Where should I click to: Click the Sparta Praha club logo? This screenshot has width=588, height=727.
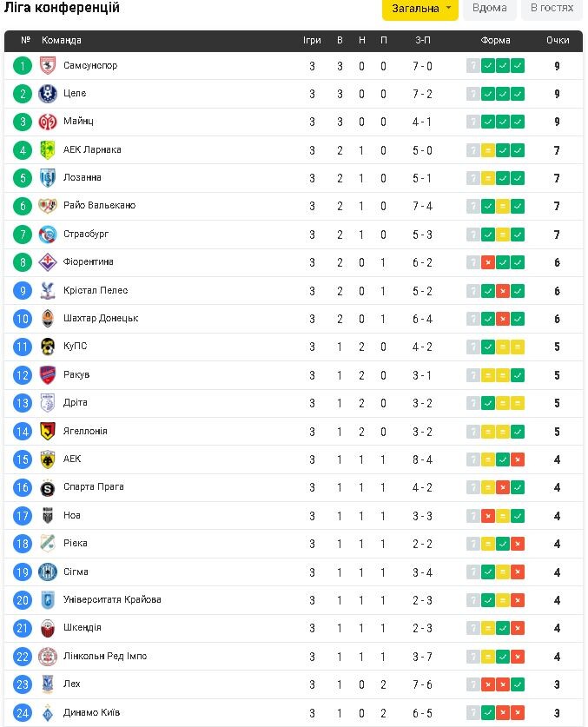pos(48,487)
